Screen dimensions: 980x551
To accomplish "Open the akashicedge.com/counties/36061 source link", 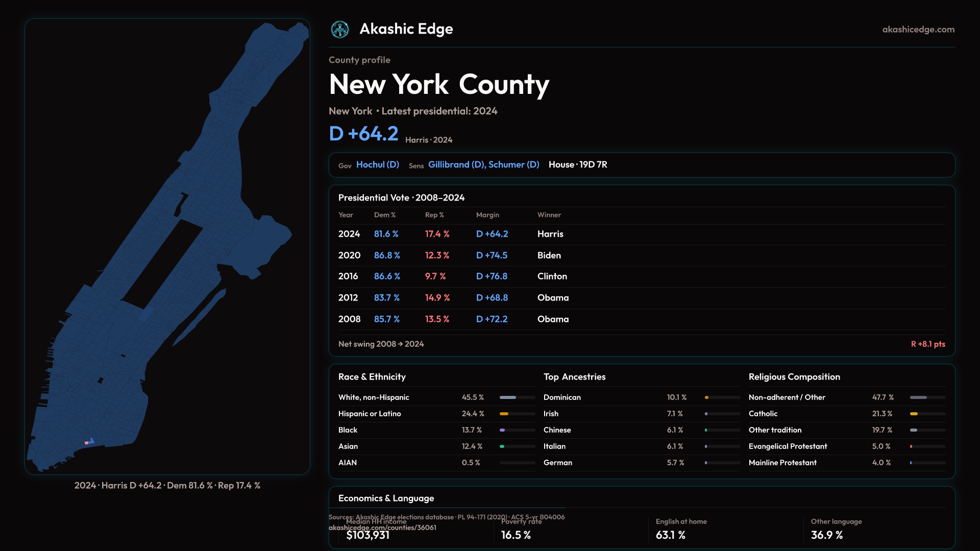I will 382,528.
